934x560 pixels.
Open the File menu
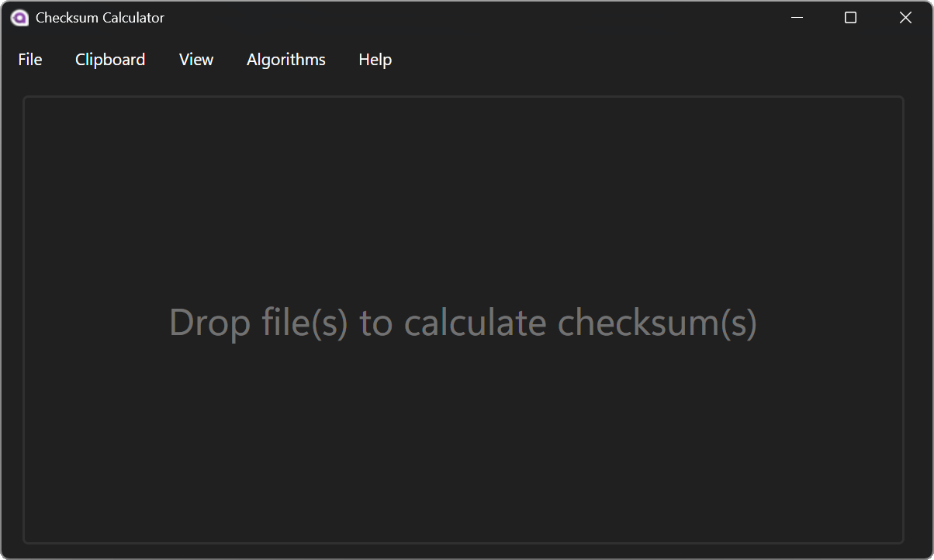[30, 60]
